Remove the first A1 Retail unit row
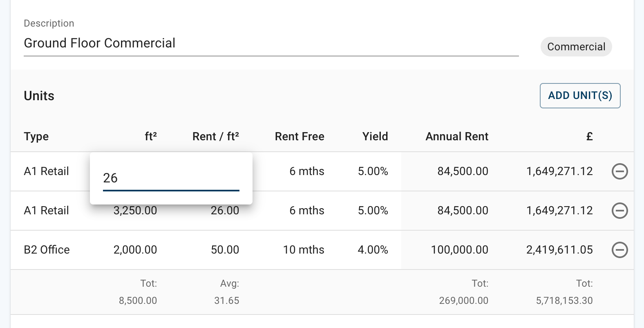The height and width of the screenshot is (328, 644). (619, 171)
